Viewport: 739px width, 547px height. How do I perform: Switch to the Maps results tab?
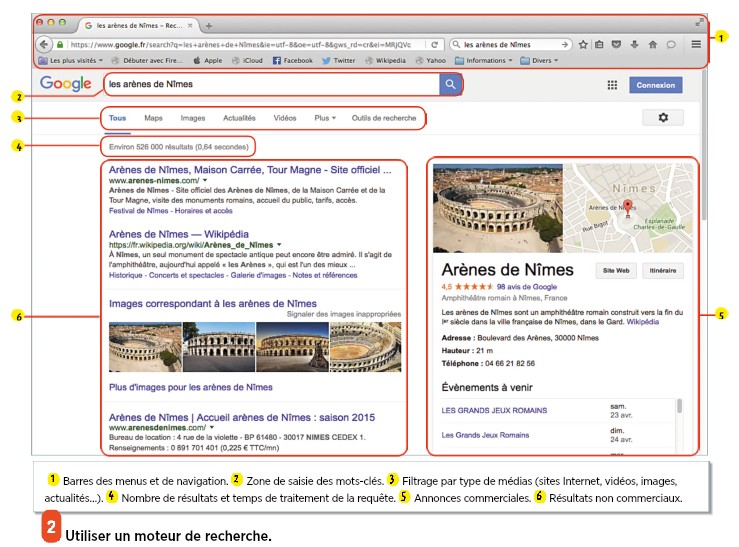(153, 118)
